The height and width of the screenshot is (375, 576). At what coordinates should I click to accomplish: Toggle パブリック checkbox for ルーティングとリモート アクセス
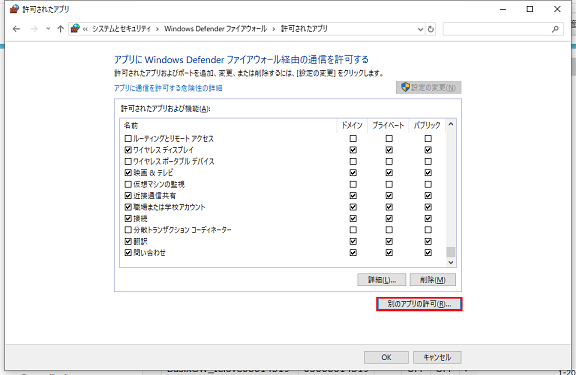(428, 138)
